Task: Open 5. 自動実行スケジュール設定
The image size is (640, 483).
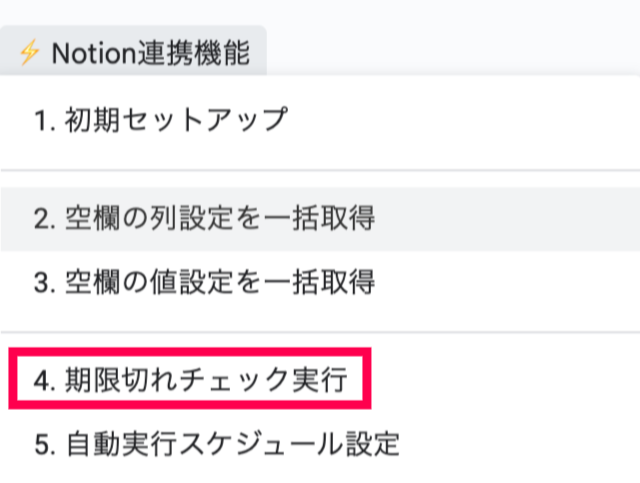Action: pos(216,441)
